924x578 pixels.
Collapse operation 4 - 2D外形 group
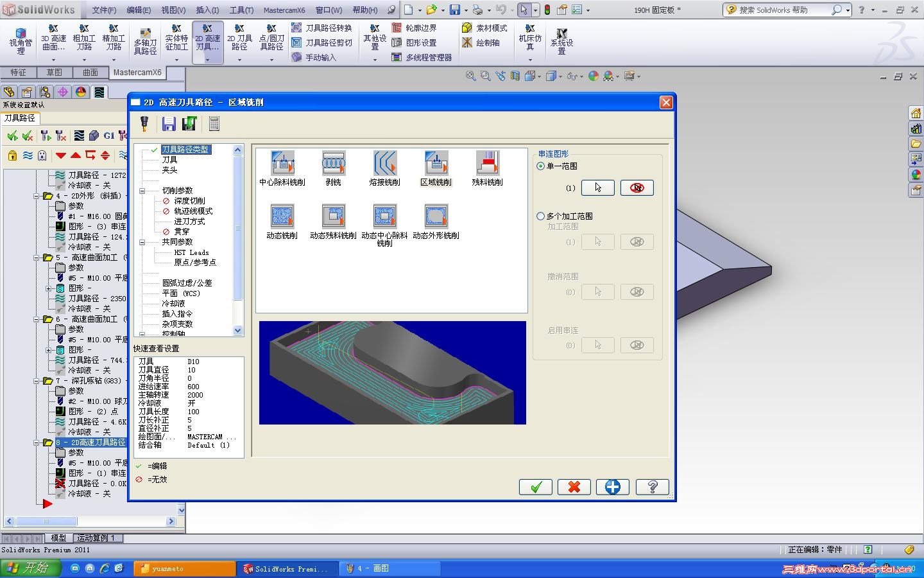[37, 196]
